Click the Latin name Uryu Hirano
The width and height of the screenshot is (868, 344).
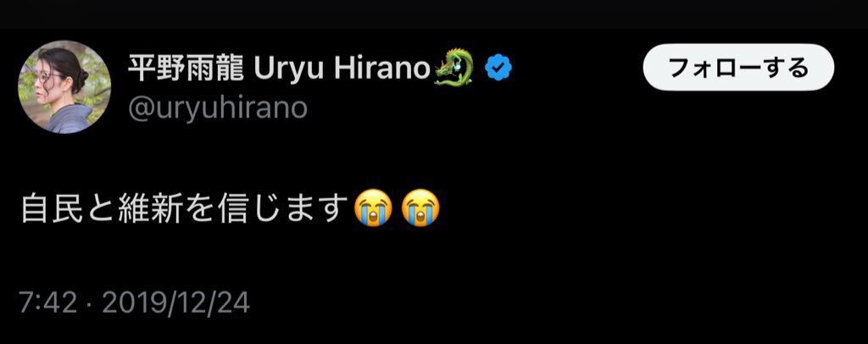342,68
